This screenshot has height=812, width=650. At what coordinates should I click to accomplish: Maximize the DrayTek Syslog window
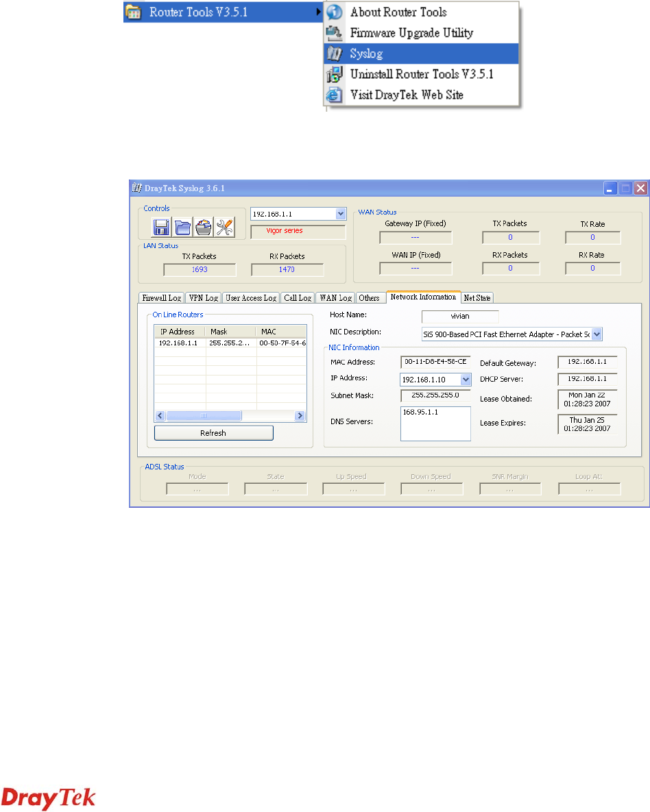tap(625, 188)
